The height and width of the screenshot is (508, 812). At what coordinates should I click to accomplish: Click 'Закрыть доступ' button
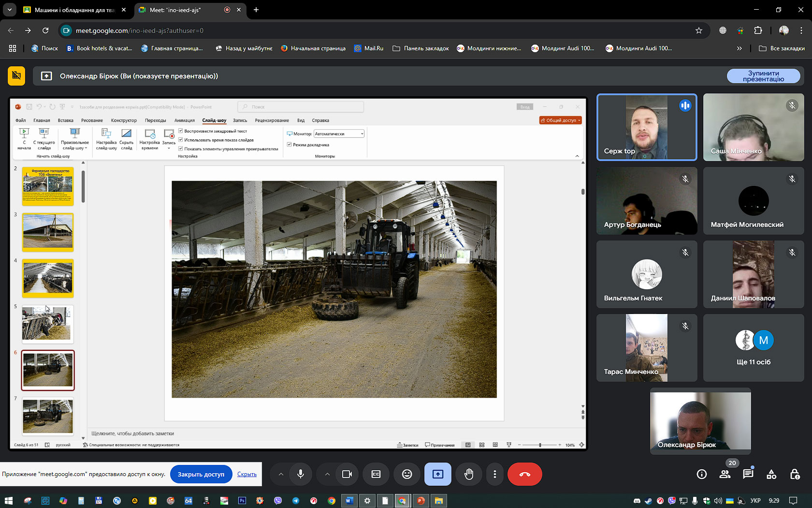tap(201, 474)
